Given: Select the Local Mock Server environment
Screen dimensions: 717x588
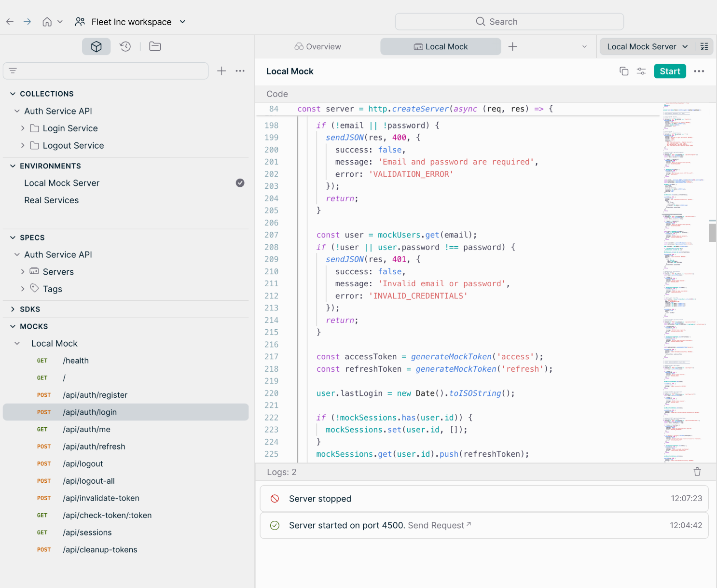Looking at the screenshot, I should click(x=62, y=183).
